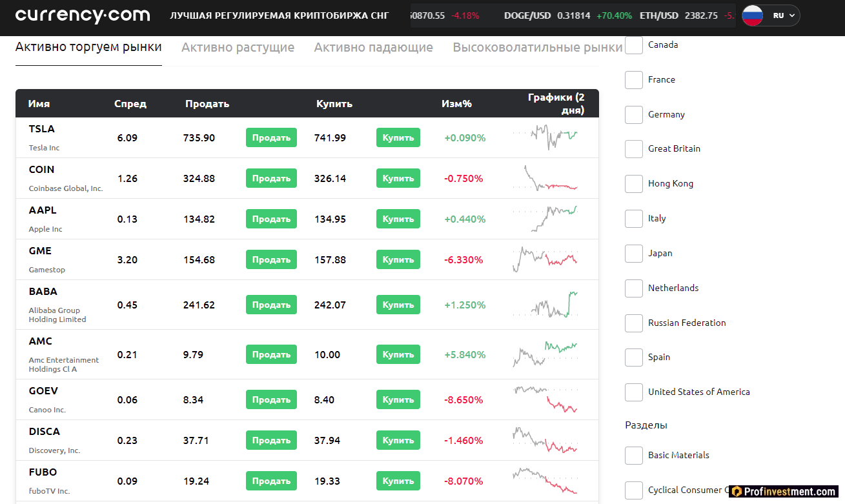Open the TSLA two-day chart thumbnail
845x504 pixels.
545,137
